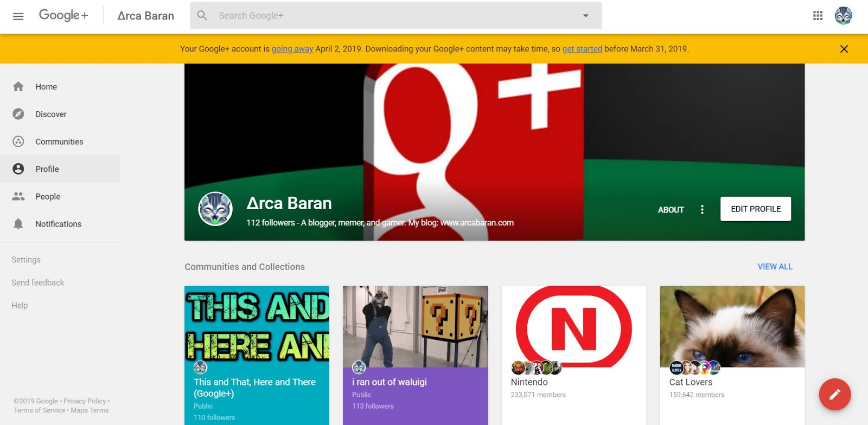
Task: Open the Terms of Service link
Action: click(39, 410)
